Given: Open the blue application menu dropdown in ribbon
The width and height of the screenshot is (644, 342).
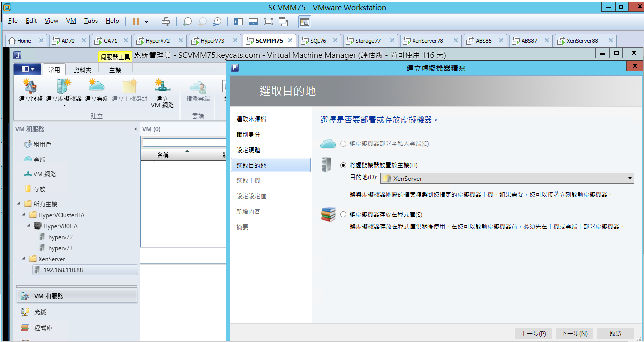Looking at the screenshot, I should click(27, 69).
